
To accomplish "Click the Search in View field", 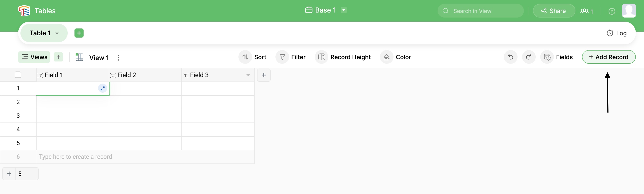I will [x=480, y=11].
